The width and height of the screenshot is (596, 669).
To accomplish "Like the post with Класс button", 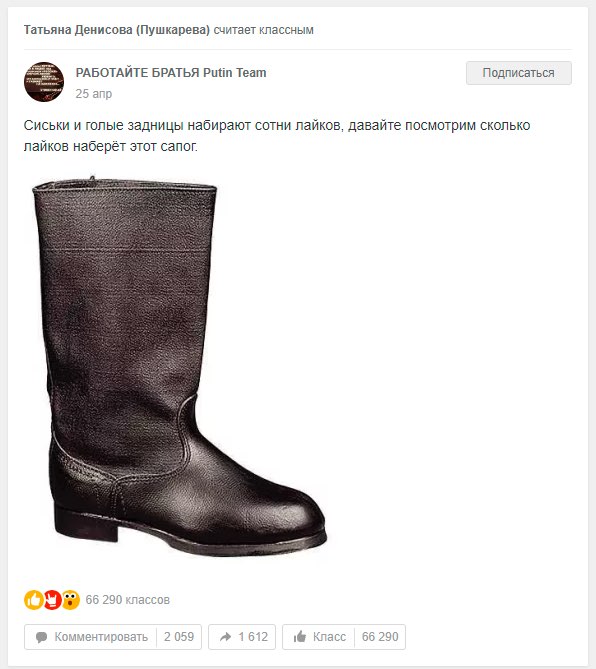I will pos(319,637).
